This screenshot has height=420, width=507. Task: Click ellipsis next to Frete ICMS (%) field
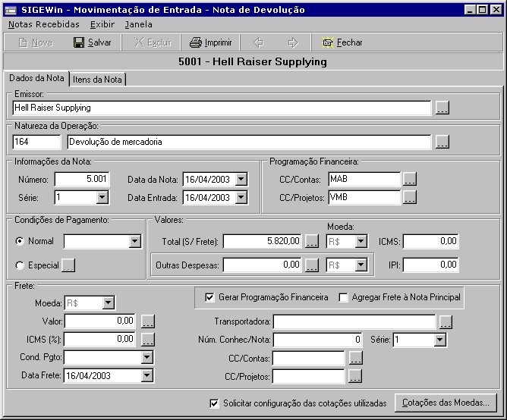coord(148,339)
